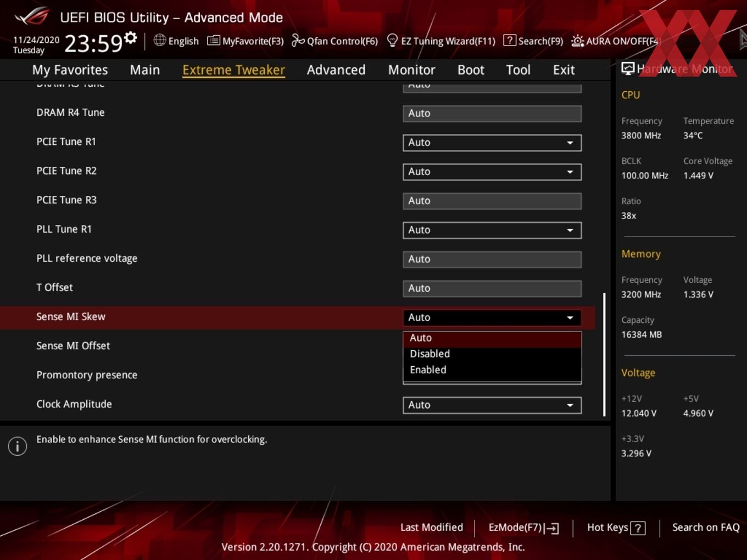Switch to My Favorites tab
Viewport: 747px width, 560px height.
tap(70, 70)
